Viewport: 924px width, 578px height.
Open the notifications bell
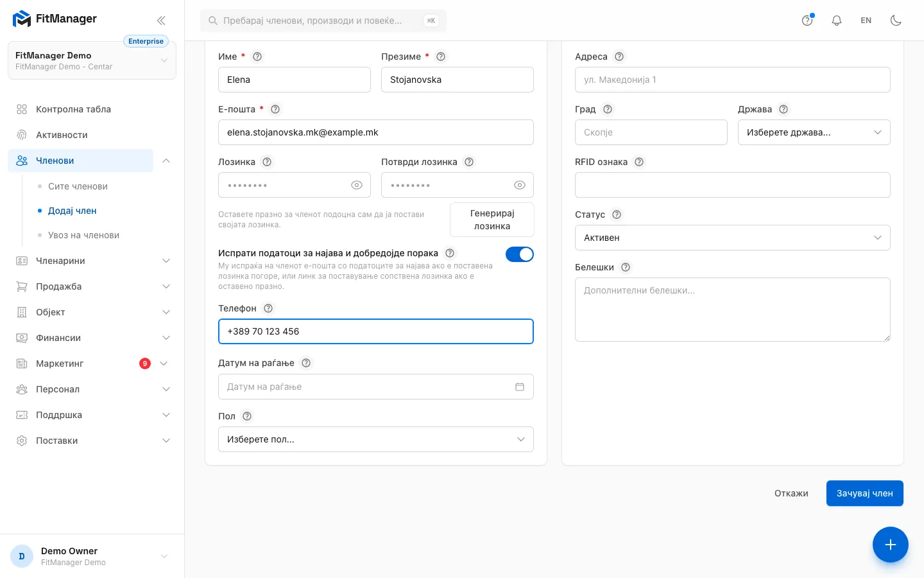coord(837,21)
